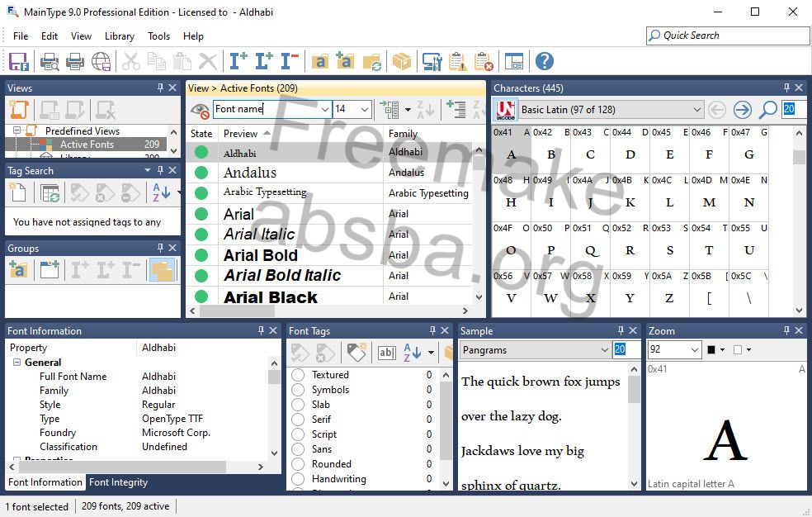Viewport: 812px width, 517px height.
Task: Select character Q in the grid
Action: 590,244
